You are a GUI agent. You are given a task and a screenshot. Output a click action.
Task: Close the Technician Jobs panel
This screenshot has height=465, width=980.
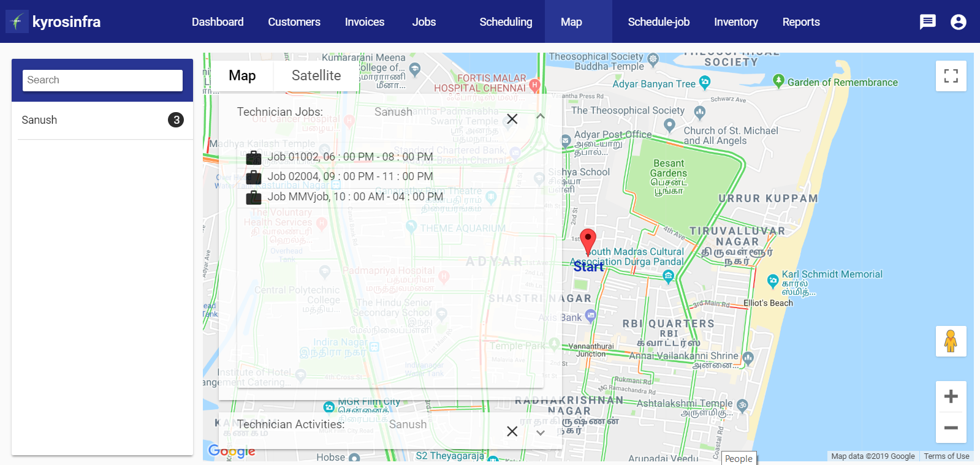[x=512, y=119]
